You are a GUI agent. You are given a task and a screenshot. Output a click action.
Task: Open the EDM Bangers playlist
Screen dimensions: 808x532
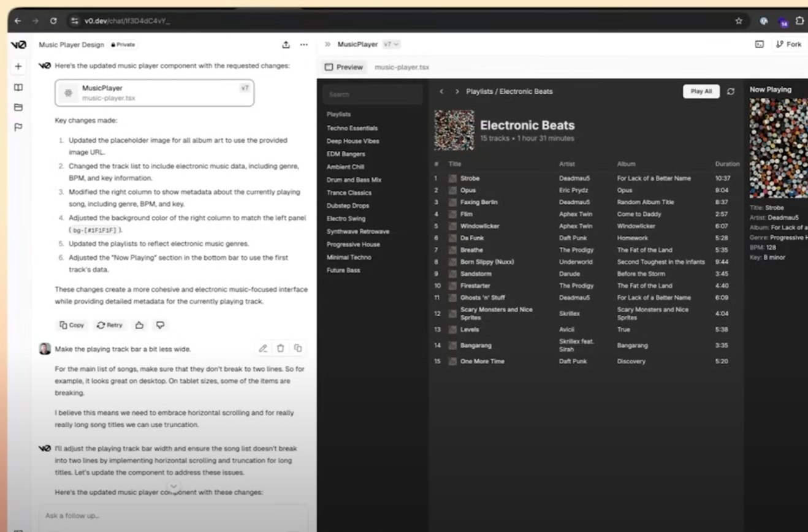point(346,154)
